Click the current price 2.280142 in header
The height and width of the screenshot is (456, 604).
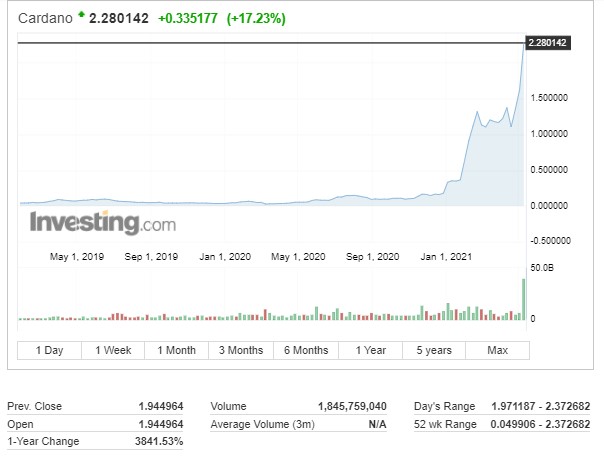tap(119, 18)
